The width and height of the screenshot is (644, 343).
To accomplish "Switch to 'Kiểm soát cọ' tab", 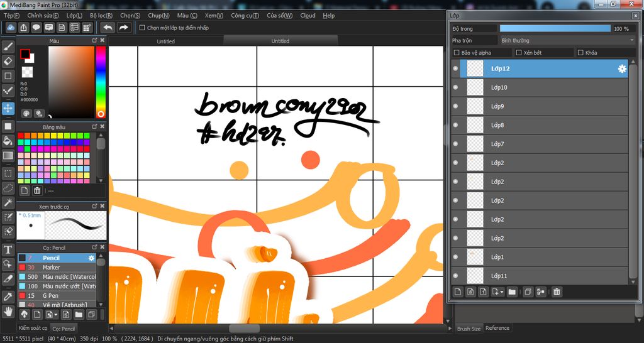I will click(33, 328).
